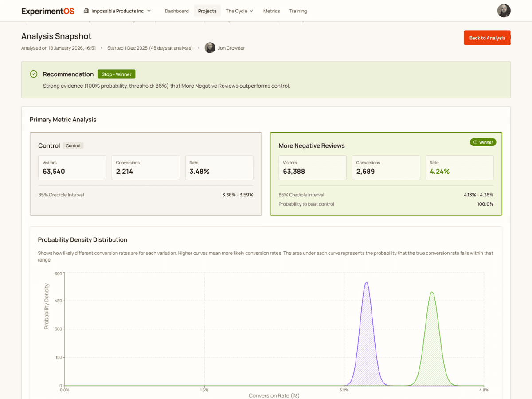The image size is (532, 399).
Task: Open the Training page
Action: click(298, 11)
